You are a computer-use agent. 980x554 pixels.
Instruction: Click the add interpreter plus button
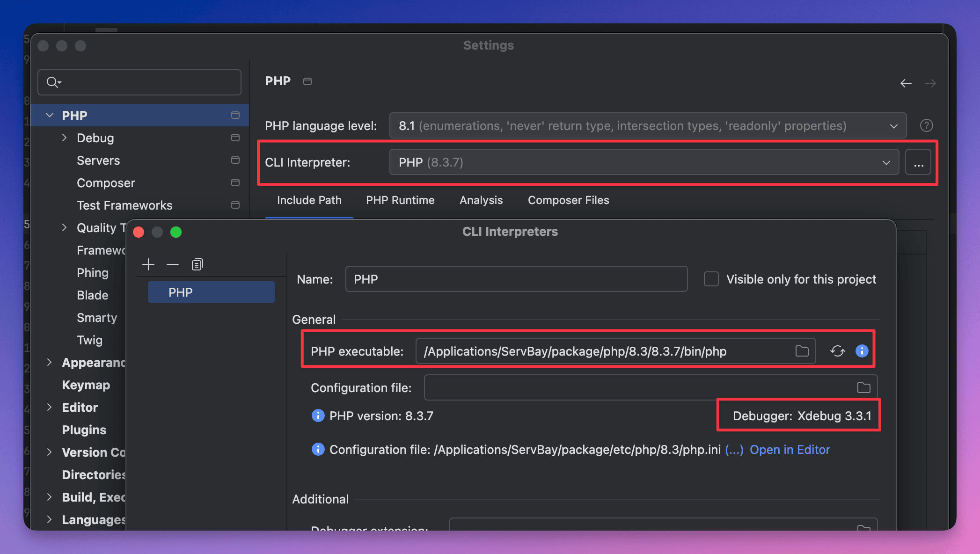point(148,264)
